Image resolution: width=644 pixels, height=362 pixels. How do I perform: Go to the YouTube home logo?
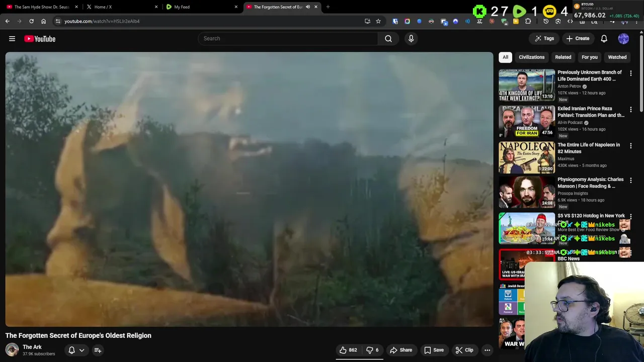point(40,39)
